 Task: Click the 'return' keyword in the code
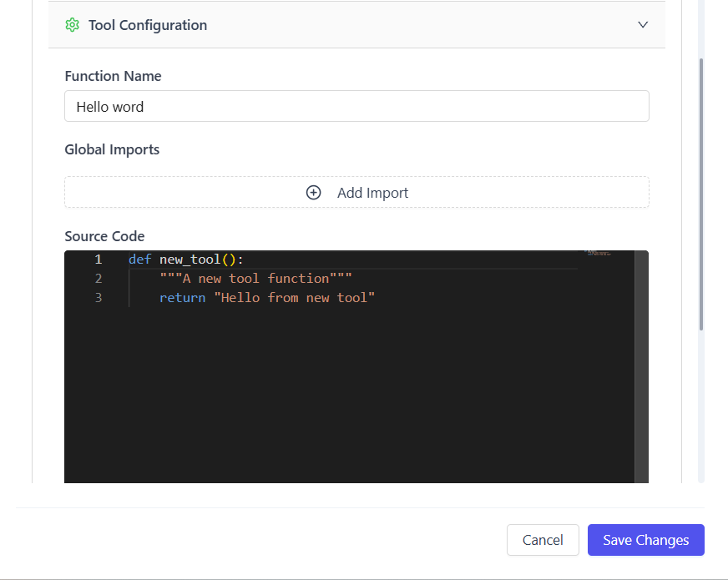click(x=182, y=298)
